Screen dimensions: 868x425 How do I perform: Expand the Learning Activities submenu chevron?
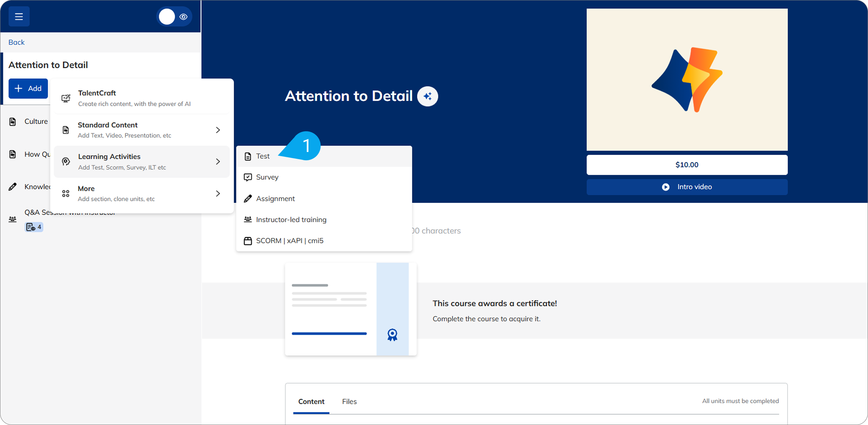[218, 162]
